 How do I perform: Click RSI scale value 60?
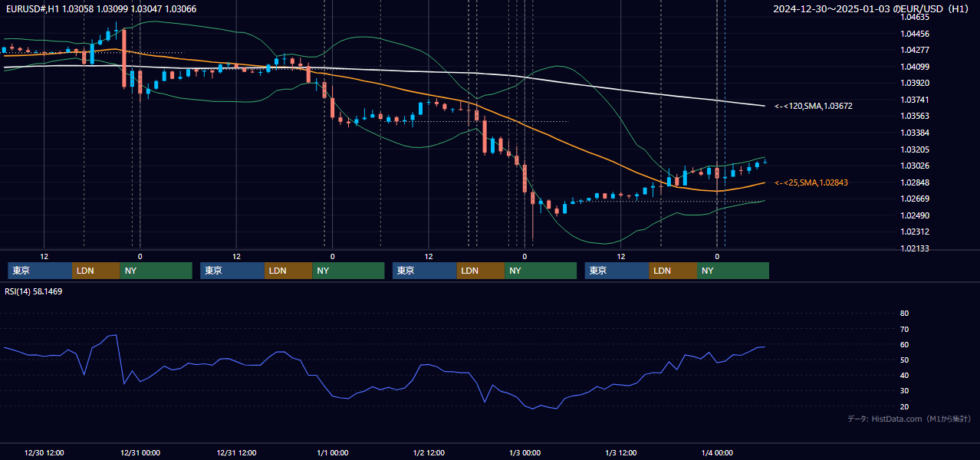point(904,344)
